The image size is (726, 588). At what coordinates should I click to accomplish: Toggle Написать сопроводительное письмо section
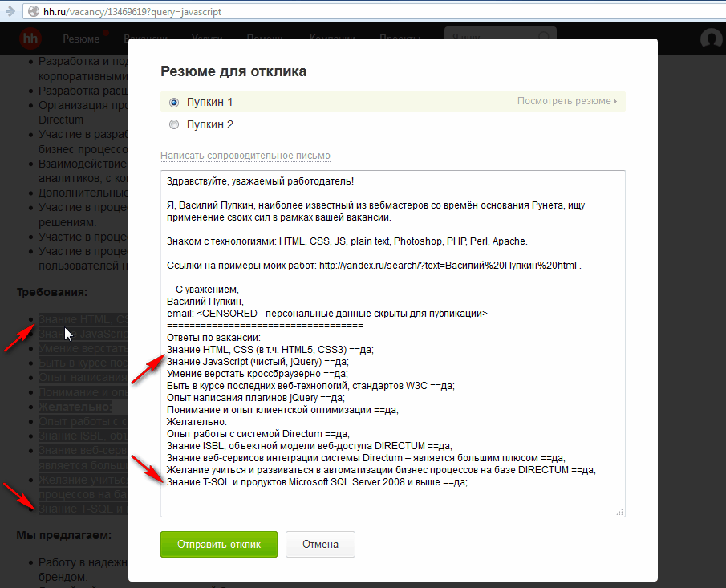tap(245, 156)
